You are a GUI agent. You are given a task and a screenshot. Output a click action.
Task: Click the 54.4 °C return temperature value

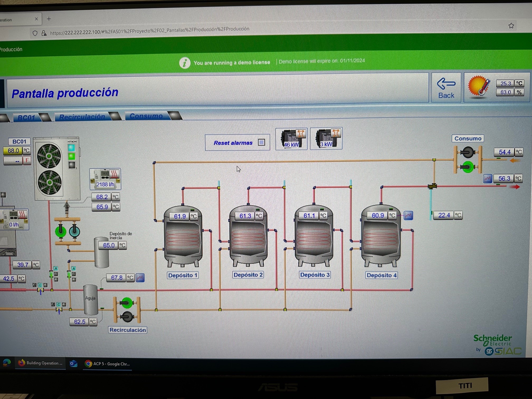coord(504,152)
